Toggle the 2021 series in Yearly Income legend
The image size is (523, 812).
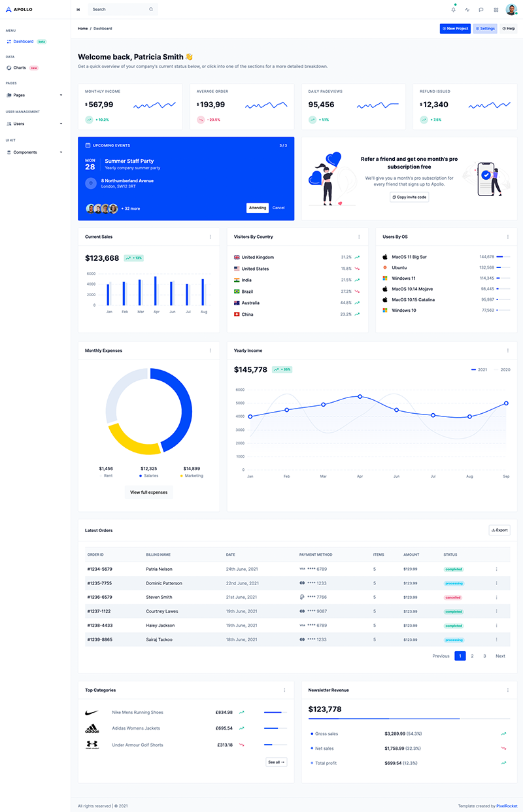click(x=479, y=370)
